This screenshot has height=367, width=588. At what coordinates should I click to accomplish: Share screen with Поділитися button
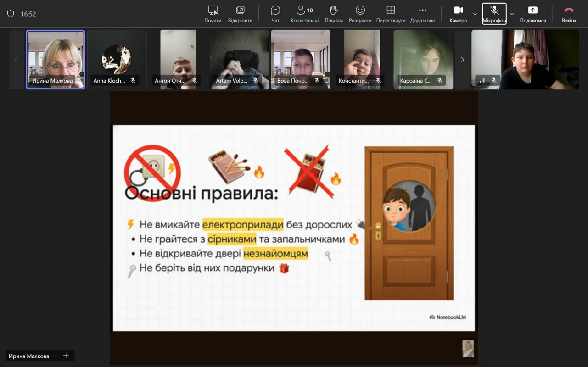click(532, 14)
